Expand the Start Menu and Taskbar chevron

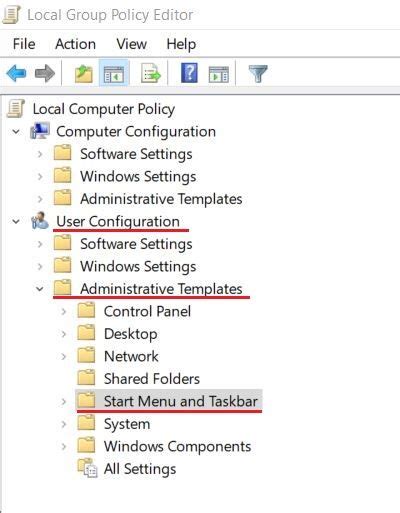(63, 402)
